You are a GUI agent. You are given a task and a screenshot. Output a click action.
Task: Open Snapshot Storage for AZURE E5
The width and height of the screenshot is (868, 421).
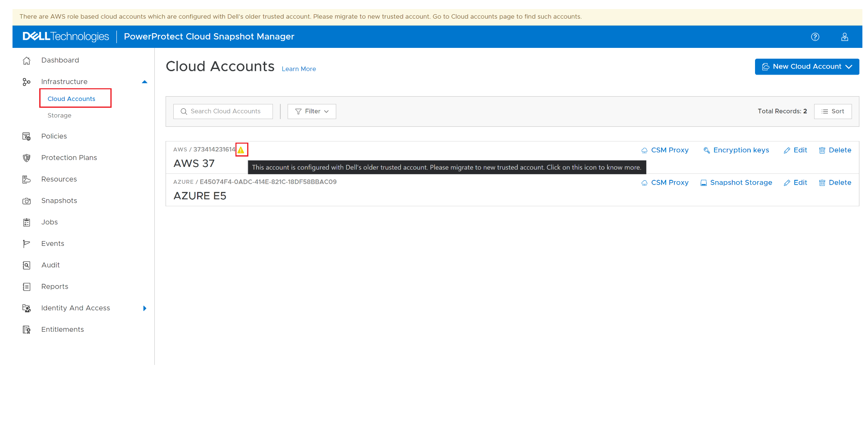tap(736, 182)
